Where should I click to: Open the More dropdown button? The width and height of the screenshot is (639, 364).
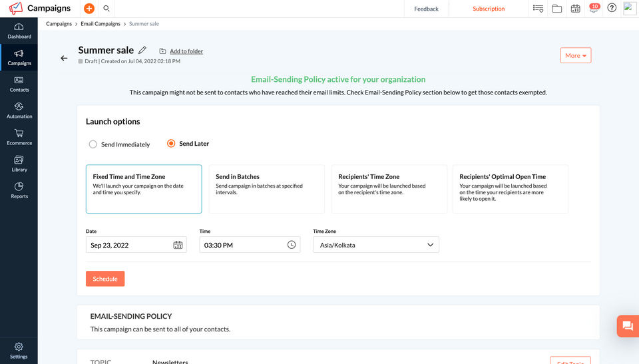[576, 56]
